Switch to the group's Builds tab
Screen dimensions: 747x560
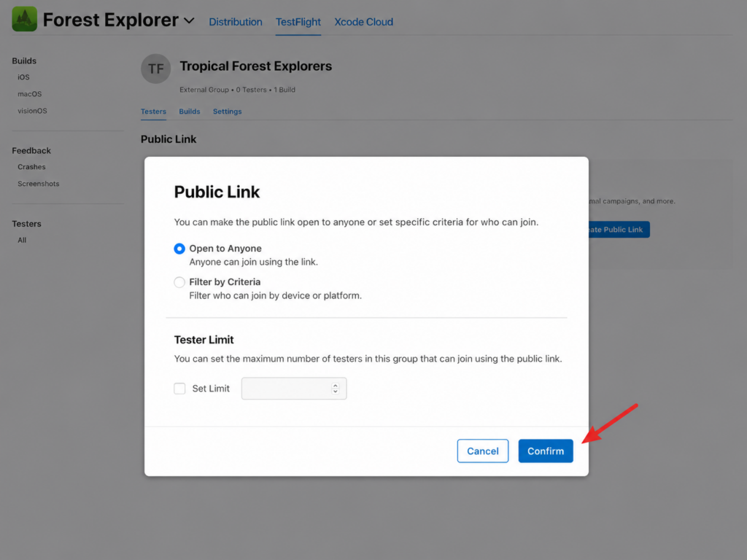click(190, 112)
